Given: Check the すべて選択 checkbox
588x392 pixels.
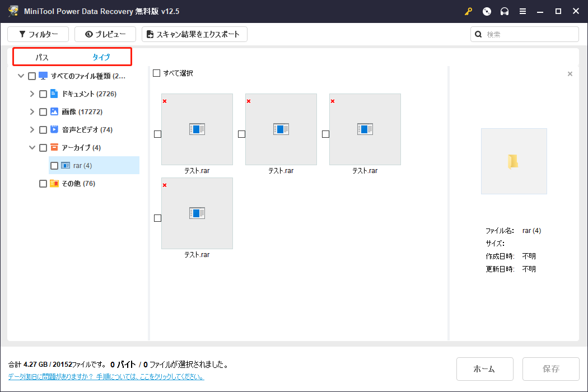Looking at the screenshot, I should click(x=156, y=73).
